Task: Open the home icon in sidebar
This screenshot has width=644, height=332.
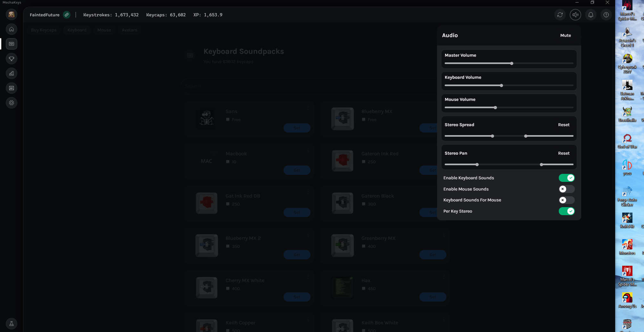Action: pyautogui.click(x=12, y=29)
